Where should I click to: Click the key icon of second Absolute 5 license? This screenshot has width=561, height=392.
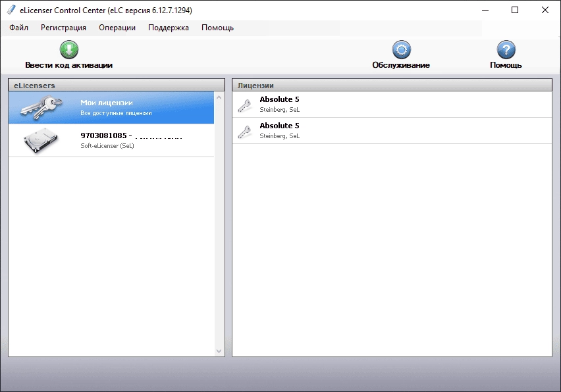pos(245,132)
